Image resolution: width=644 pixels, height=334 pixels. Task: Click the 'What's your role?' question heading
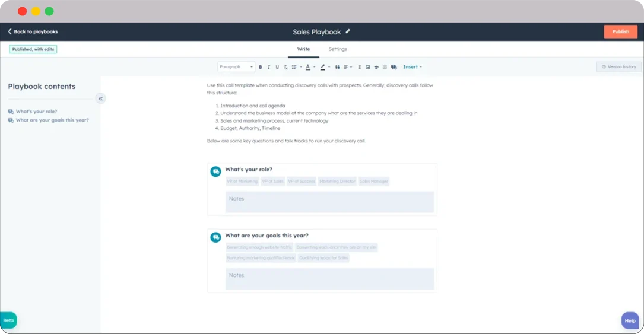click(x=249, y=170)
